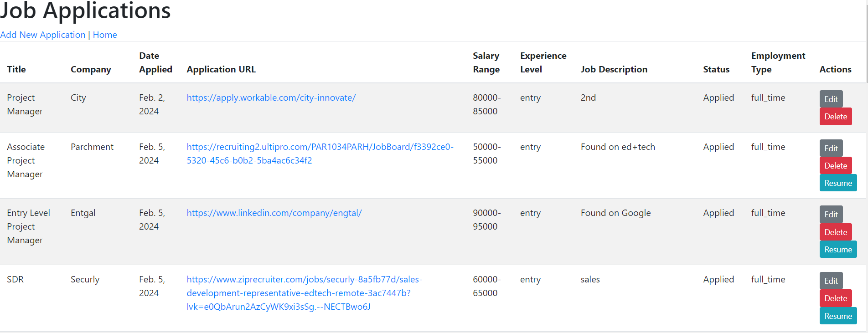868x333 pixels.
Task: Delete the Entgal application entry
Action: tap(835, 232)
